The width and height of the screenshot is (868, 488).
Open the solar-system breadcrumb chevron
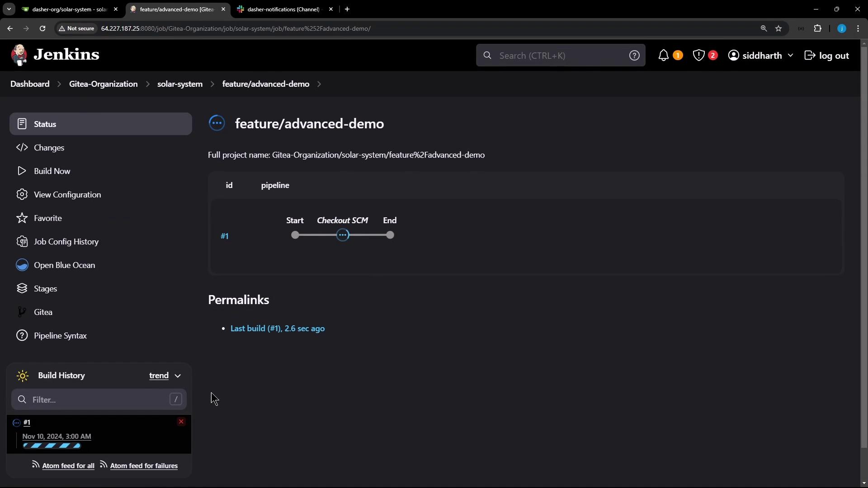[x=212, y=84]
